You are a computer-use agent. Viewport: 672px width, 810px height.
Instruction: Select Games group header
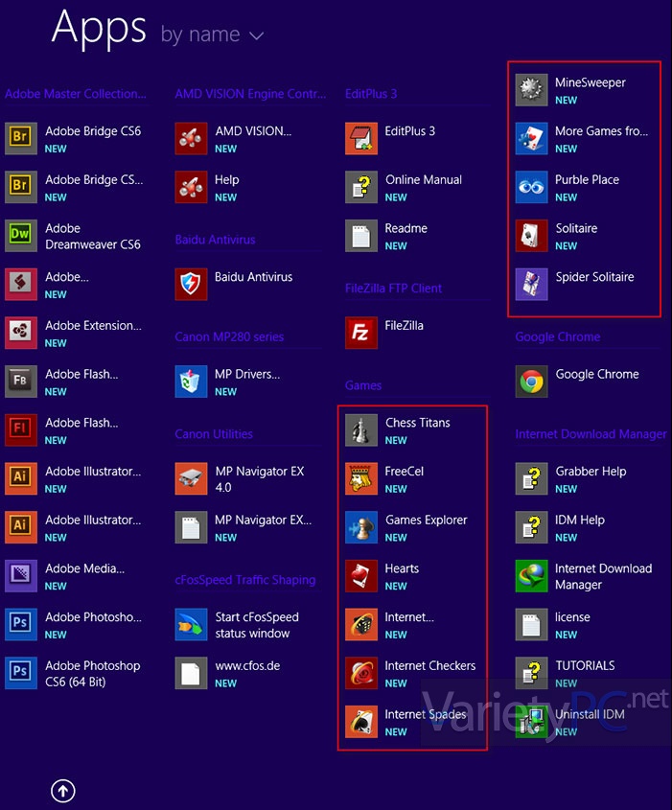[363, 384]
